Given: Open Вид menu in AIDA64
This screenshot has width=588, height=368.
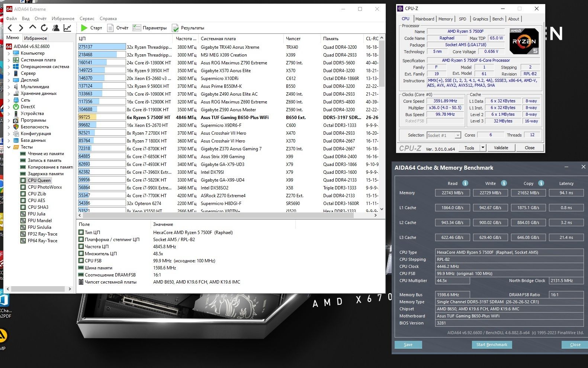Looking at the screenshot, I should point(26,19).
